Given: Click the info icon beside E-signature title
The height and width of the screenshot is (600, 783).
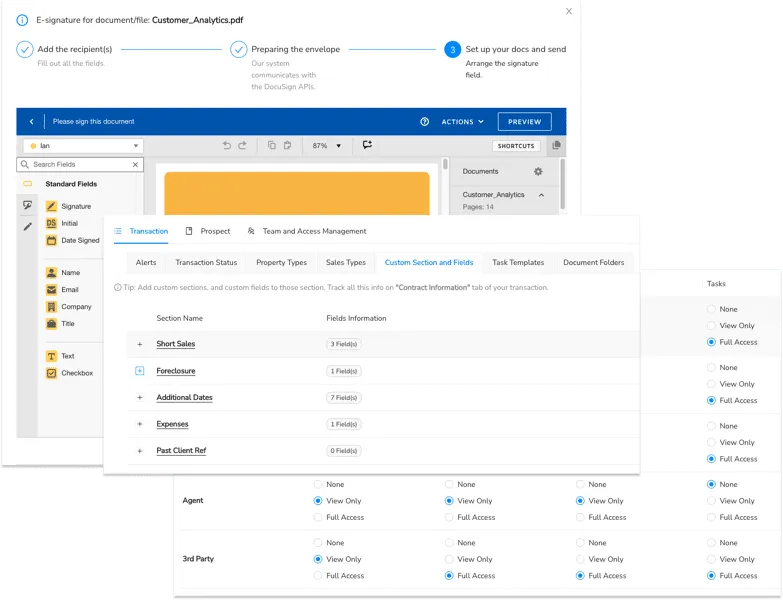Looking at the screenshot, I should (22, 20).
